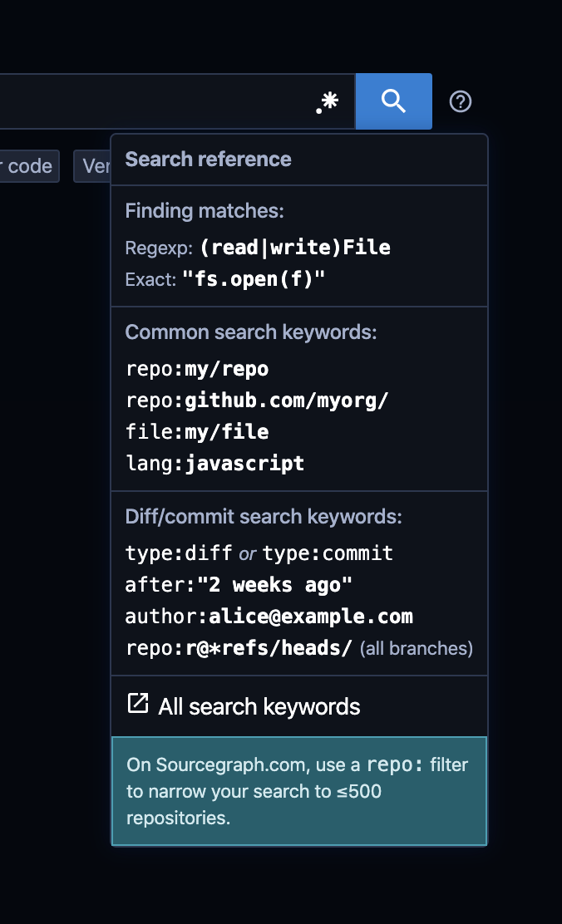Screen dimensions: 562x924
Task: Insert the repo:my/repo keyword example
Action: 198,369
